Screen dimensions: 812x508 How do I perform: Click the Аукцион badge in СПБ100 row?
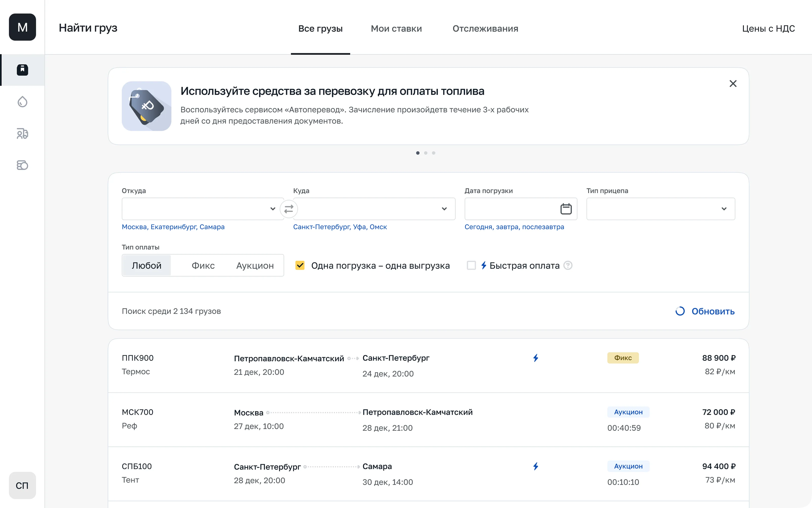click(x=628, y=466)
